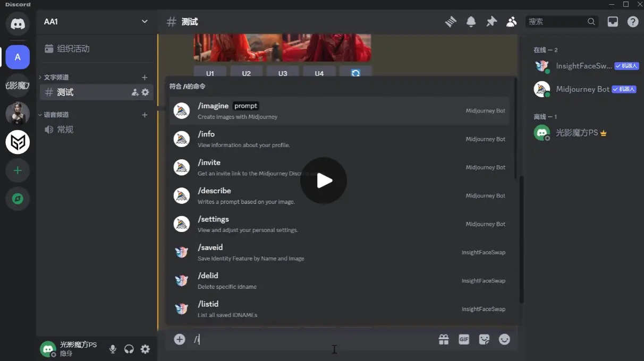
Task: Create channel in 文字频道 plus icon
Action: (x=145, y=78)
